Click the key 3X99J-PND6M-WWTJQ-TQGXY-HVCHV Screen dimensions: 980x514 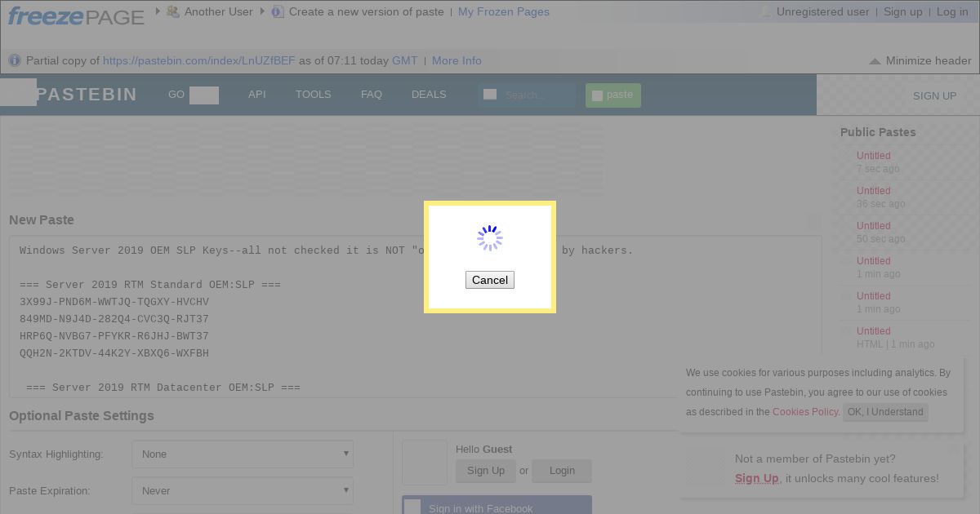click(x=114, y=302)
